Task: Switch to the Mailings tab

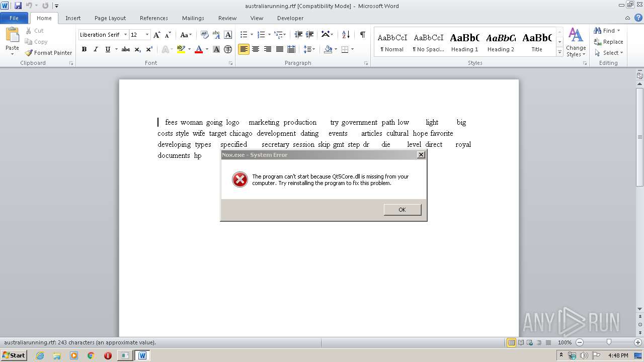Action: (193, 18)
